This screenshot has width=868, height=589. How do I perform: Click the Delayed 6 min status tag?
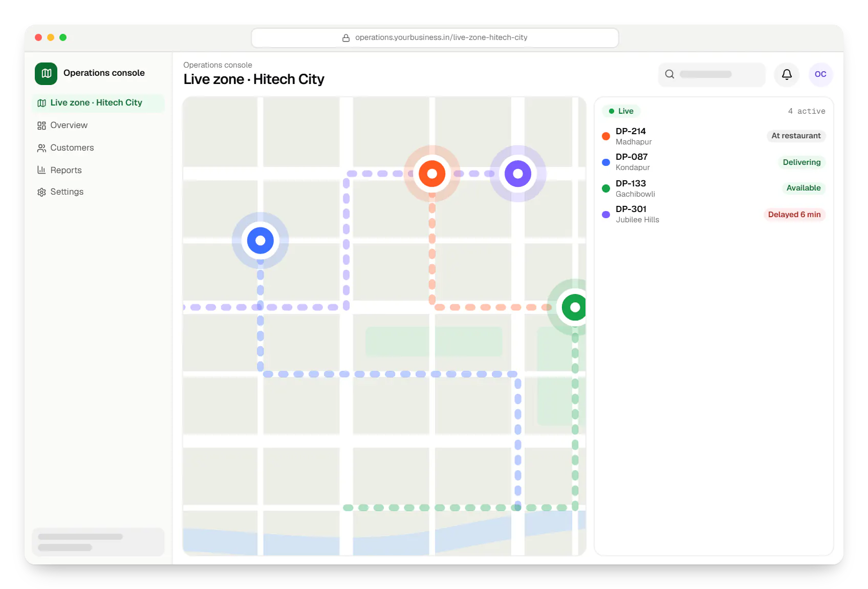794,215
